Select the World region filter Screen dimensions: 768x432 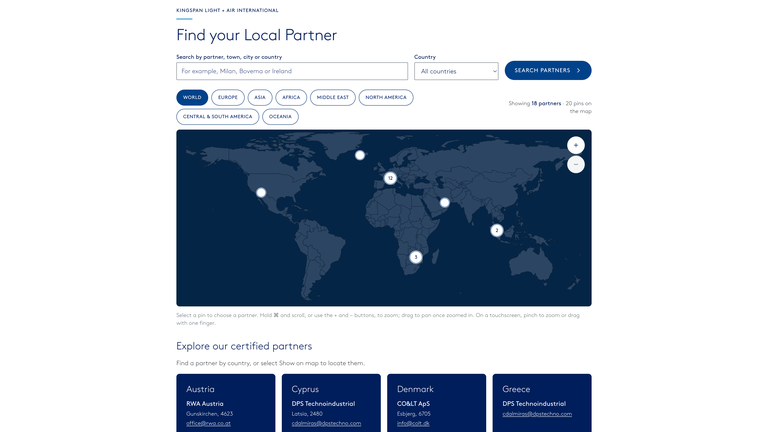[192, 97]
